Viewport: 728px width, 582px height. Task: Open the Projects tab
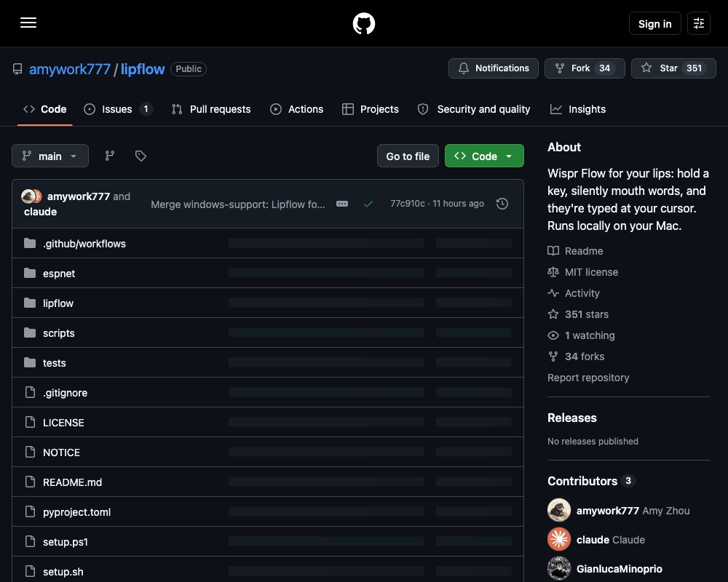tap(370, 109)
